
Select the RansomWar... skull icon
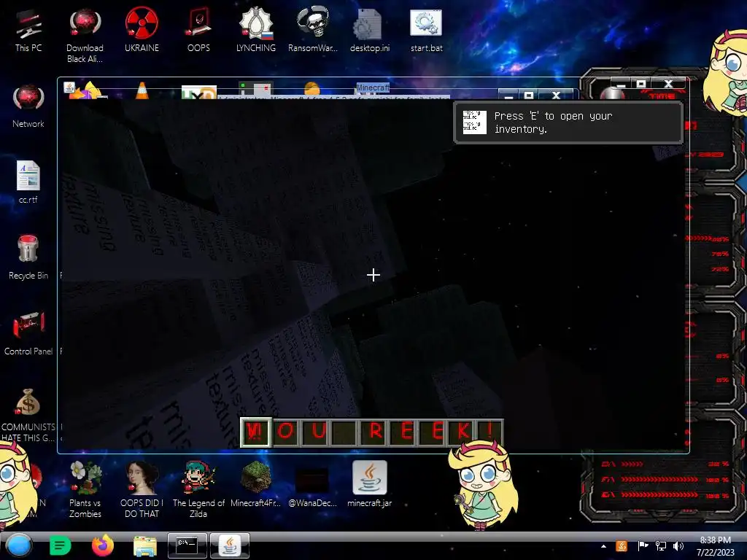pyautogui.click(x=312, y=30)
